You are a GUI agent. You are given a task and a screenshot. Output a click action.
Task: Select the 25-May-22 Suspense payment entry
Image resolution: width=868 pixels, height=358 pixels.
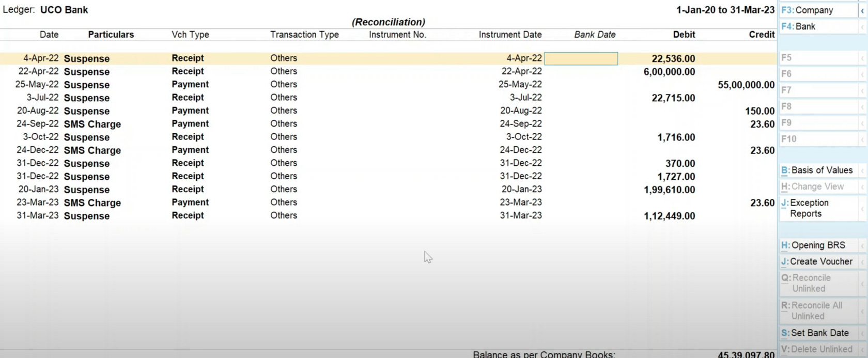point(388,85)
